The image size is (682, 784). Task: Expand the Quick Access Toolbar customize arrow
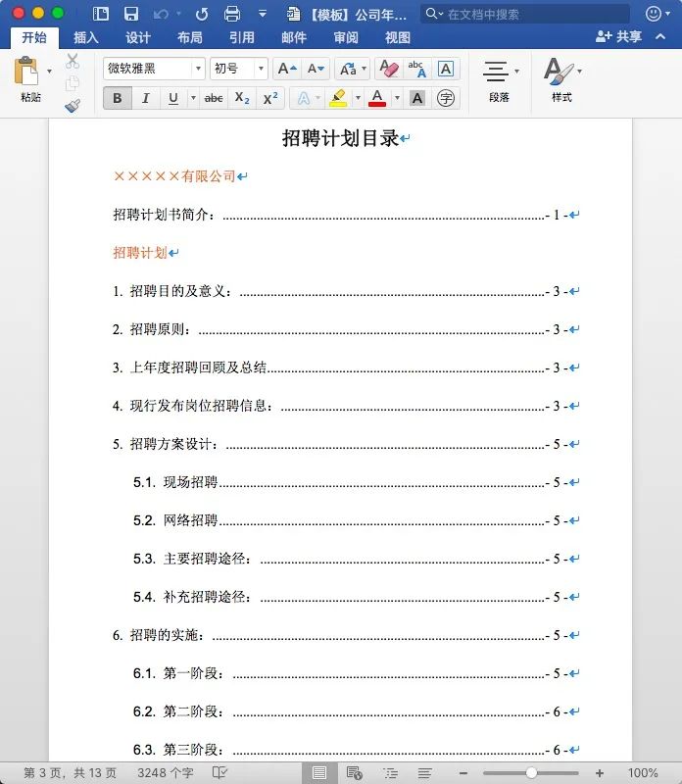262,14
